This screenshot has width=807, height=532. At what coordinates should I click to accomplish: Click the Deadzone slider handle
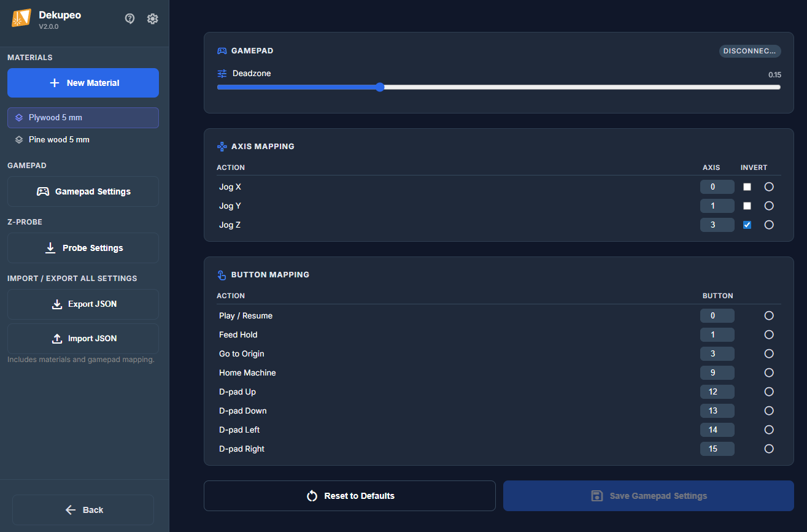coord(380,87)
